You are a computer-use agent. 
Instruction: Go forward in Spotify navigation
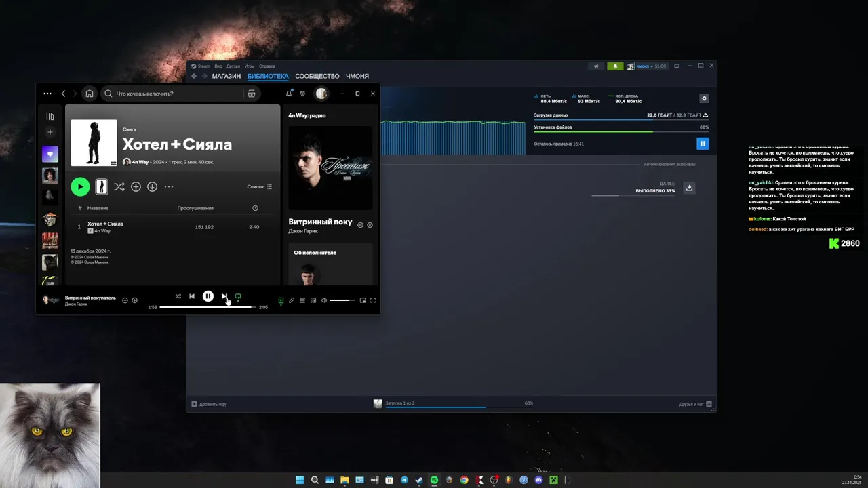75,94
